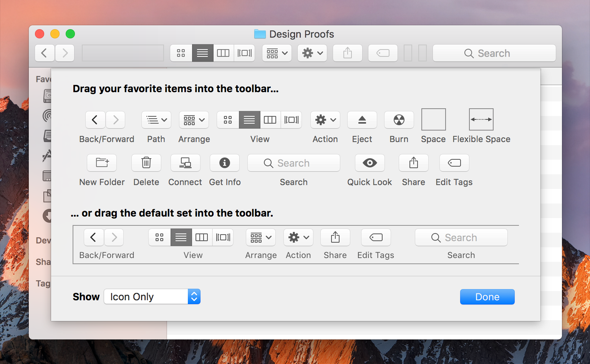Viewport: 590px width, 364px height.
Task: Click the default set's column view segment
Action: tap(202, 237)
